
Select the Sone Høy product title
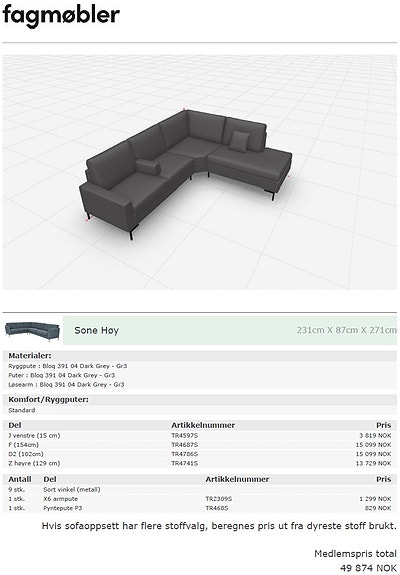click(x=96, y=330)
